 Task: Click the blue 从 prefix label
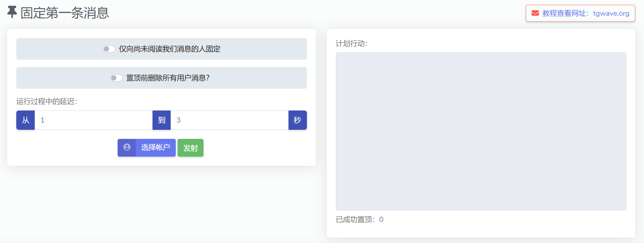[26, 120]
